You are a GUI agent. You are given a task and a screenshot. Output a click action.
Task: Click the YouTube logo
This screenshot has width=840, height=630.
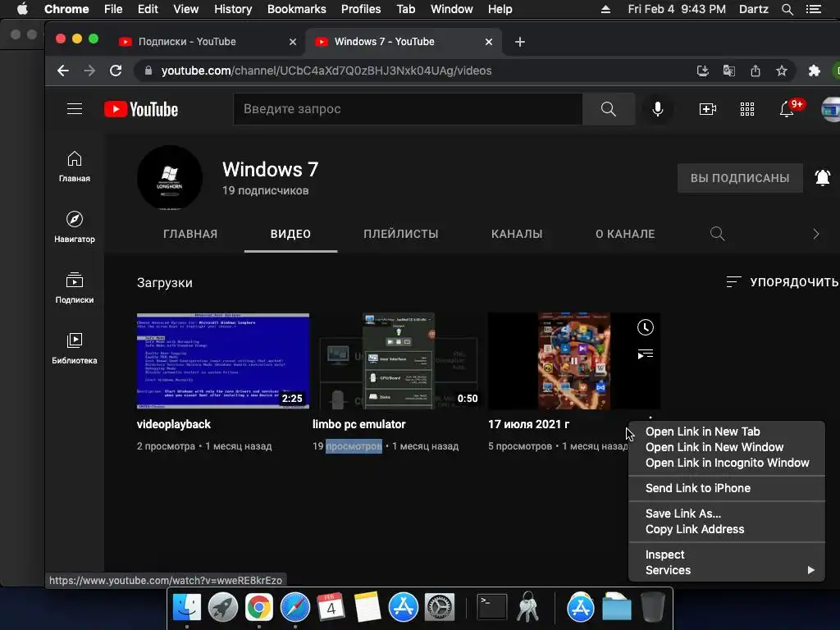[x=141, y=109]
